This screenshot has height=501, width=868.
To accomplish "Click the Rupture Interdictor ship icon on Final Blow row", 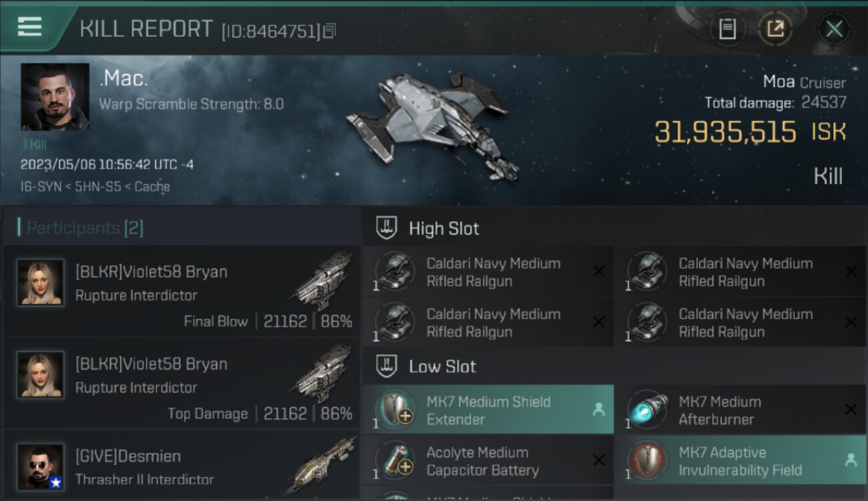I will (x=323, y=281).
